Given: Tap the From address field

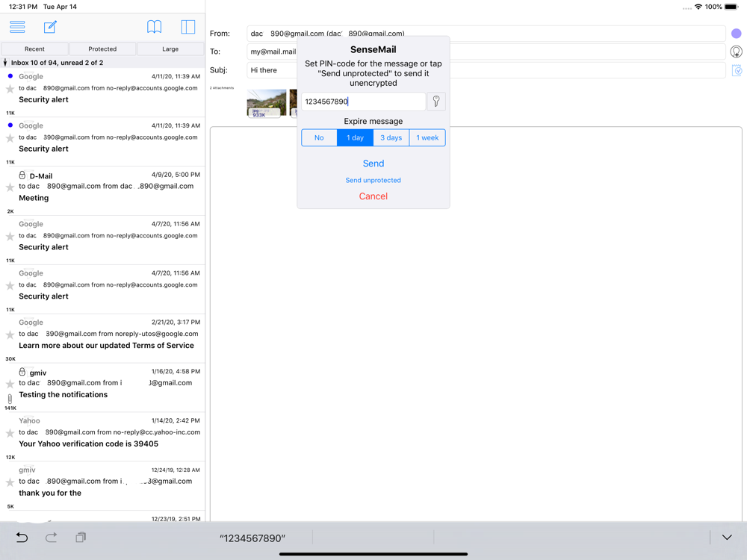Looking at the screenshot, I should point(486,34).
